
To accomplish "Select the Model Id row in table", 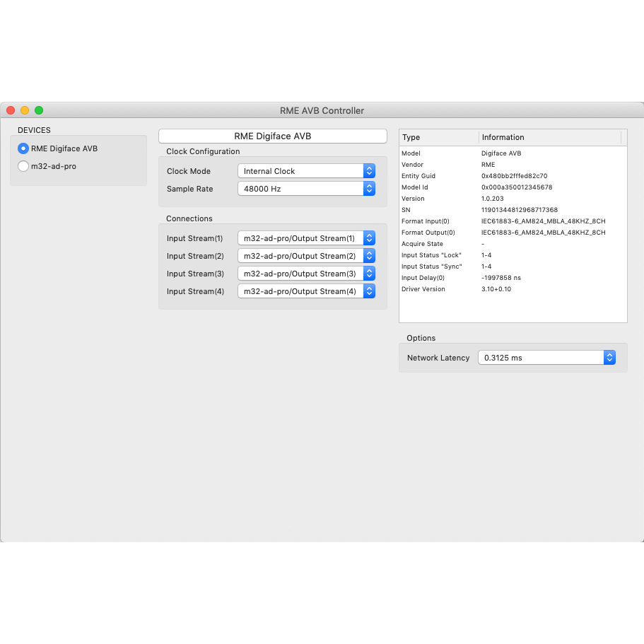I will [513, 187].
